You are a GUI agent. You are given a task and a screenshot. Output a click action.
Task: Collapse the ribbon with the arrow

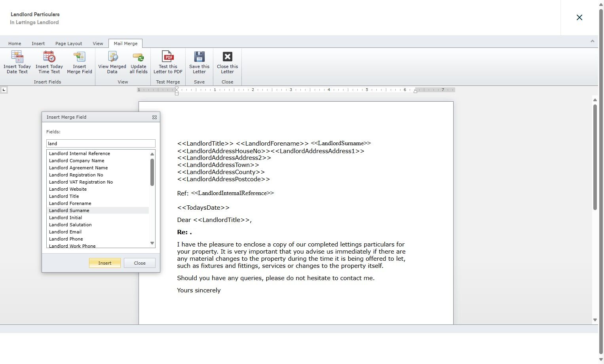coord(592,41)
